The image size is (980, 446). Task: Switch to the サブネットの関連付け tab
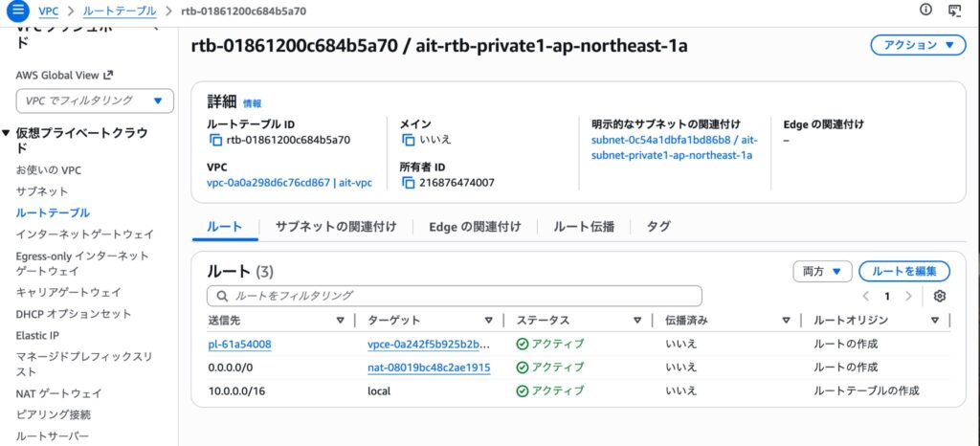click(x=335, y=227)
